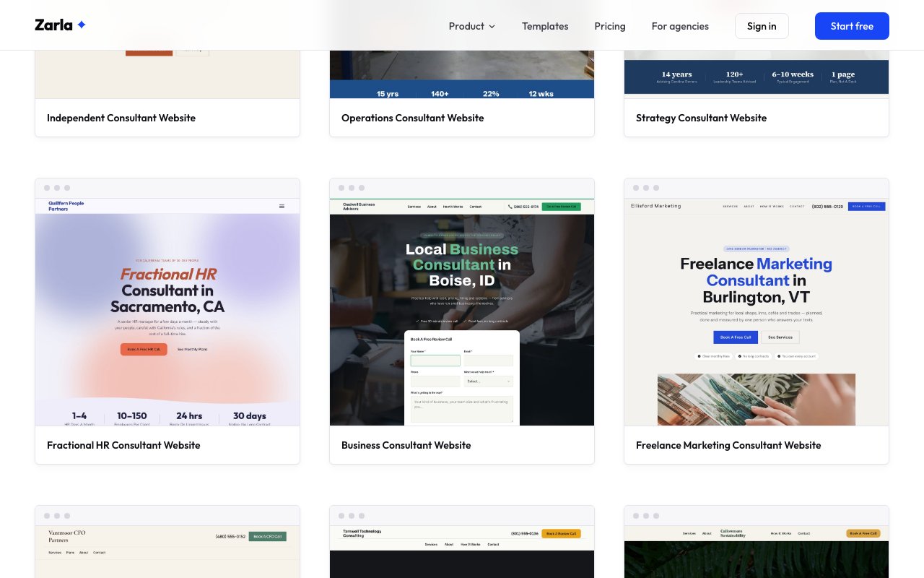The image size is (924, 578).
Task: Open Operations Consultant Website template title
Action: point(413,118)
